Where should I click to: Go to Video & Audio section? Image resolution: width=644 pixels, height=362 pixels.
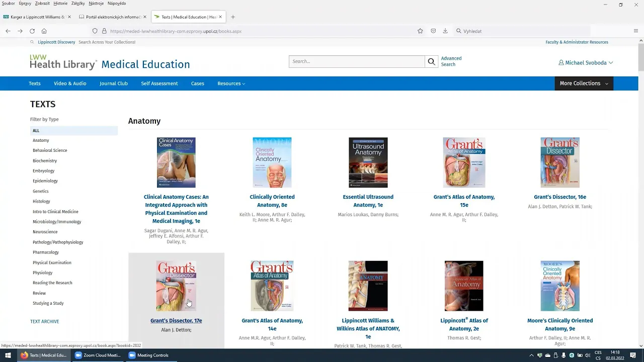point(70,83)
